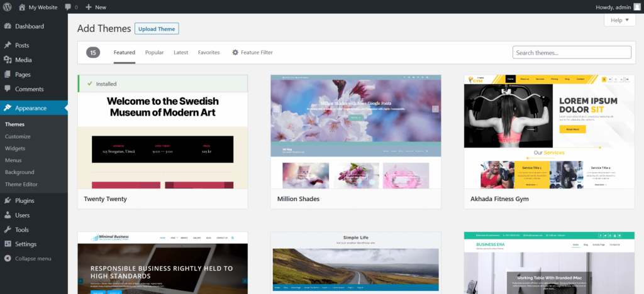644x294 pixels.
Task: Open the Million Shades theme screenshot
Action: tap(356, 132)
